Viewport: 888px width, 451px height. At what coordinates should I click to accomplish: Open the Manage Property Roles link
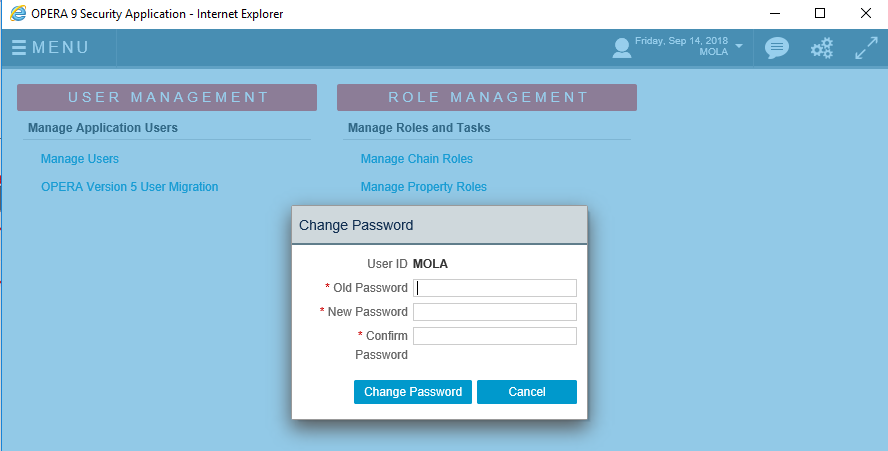(x=424, y=187)
